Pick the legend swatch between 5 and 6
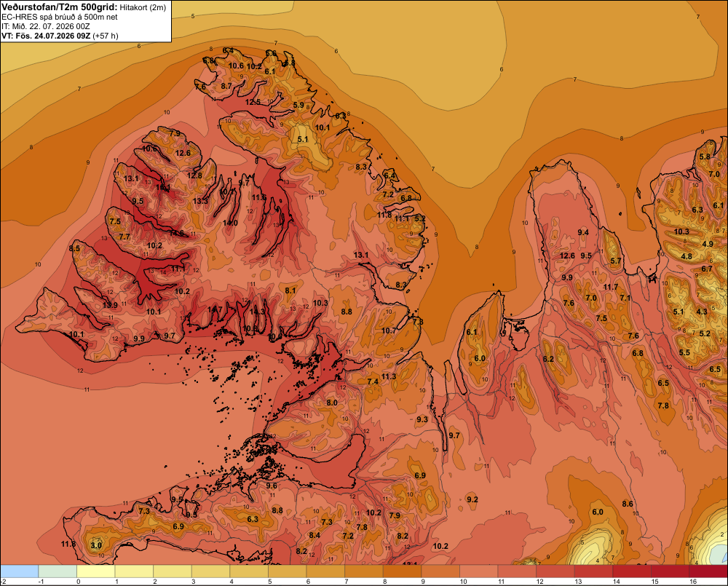 tap(288, 571)
